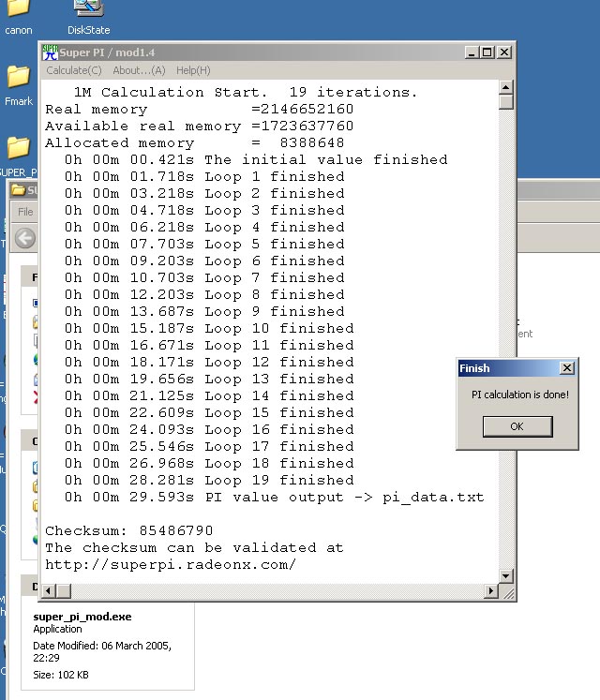Click the Super PI title bar icon

tap(50, 52)
